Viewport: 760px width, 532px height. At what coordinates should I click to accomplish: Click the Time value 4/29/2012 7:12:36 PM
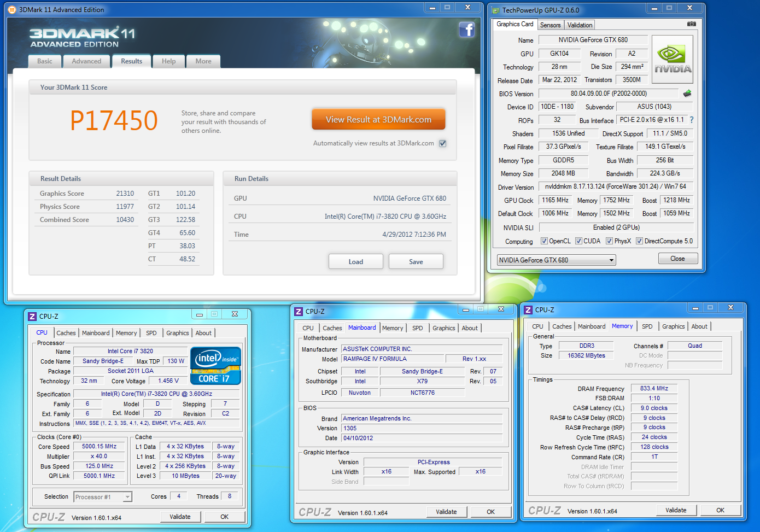coord(414,235)
